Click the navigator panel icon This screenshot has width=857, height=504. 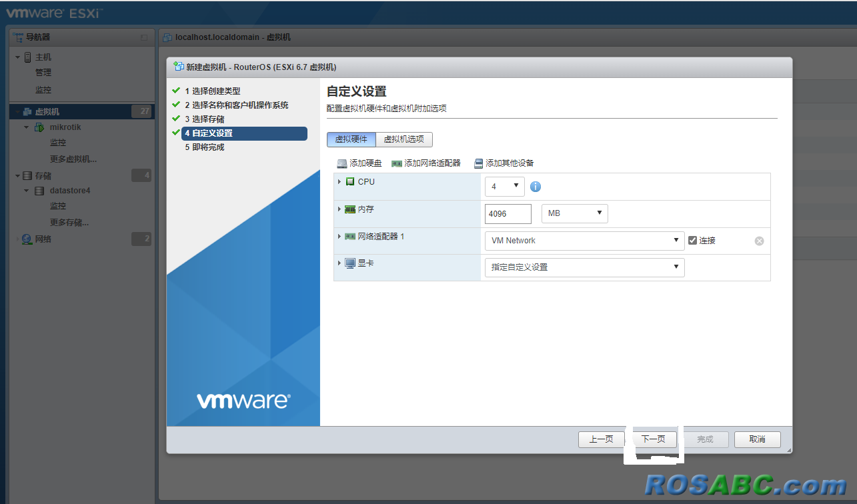(x=18, y=37)
